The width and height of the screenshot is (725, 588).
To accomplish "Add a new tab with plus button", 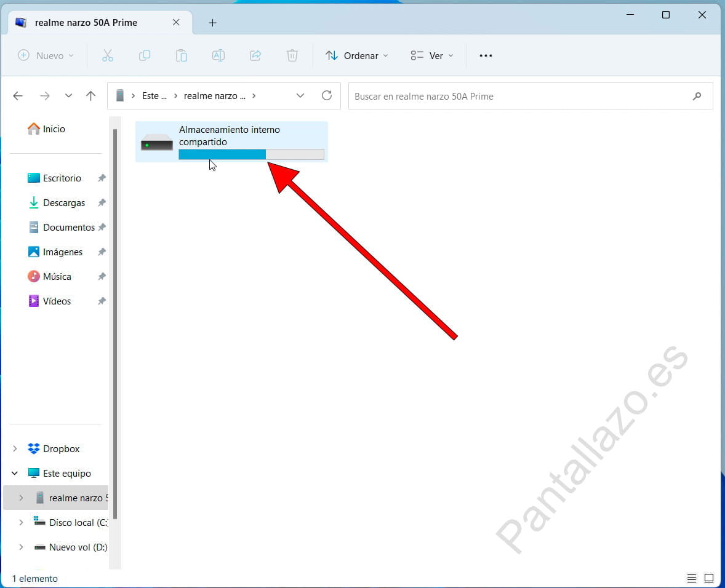I will tap(212, 23).
